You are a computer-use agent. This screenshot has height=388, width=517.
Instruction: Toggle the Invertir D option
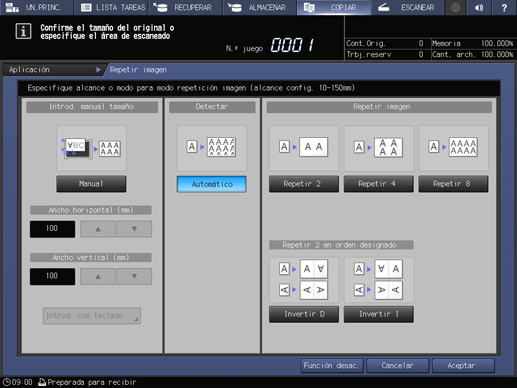pyautogui.click(x=304, y=314)
